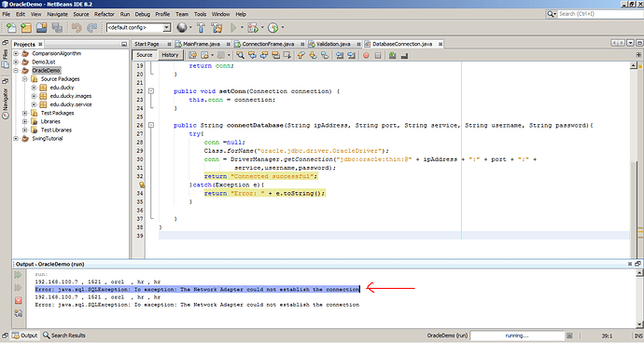Click the Source view button

[x=144, y=55]
